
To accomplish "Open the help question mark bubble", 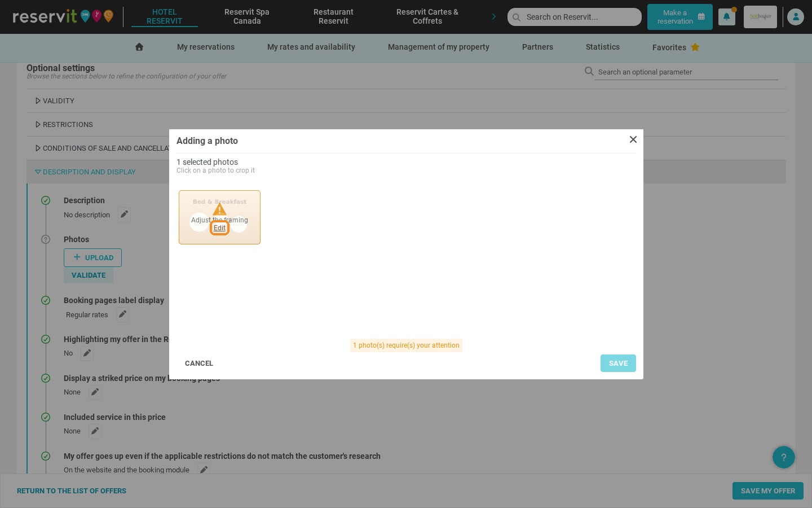I will click(783, 457).
